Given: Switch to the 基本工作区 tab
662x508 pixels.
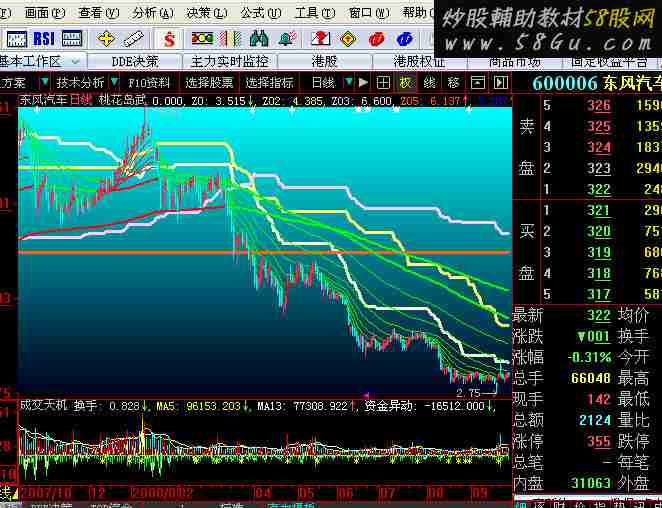Looking at the screenshot, I should pyautogui.click(x=30, y=62).
